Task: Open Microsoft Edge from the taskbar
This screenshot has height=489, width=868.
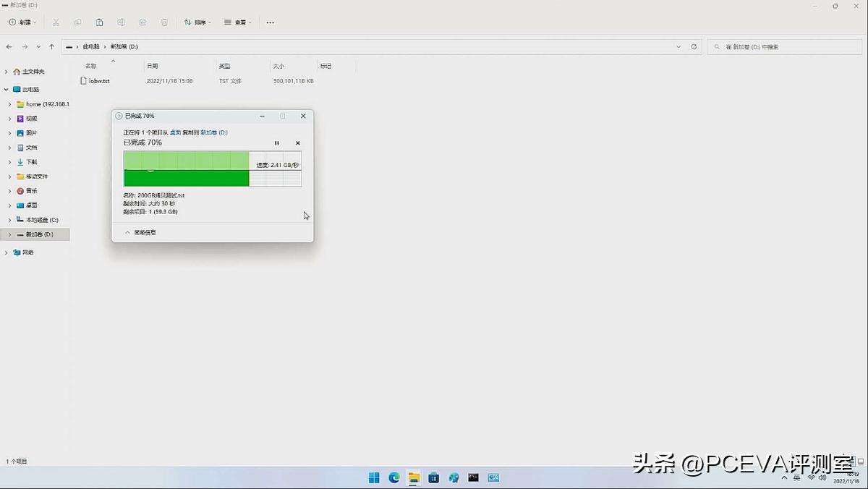Action: pos(393,477)
